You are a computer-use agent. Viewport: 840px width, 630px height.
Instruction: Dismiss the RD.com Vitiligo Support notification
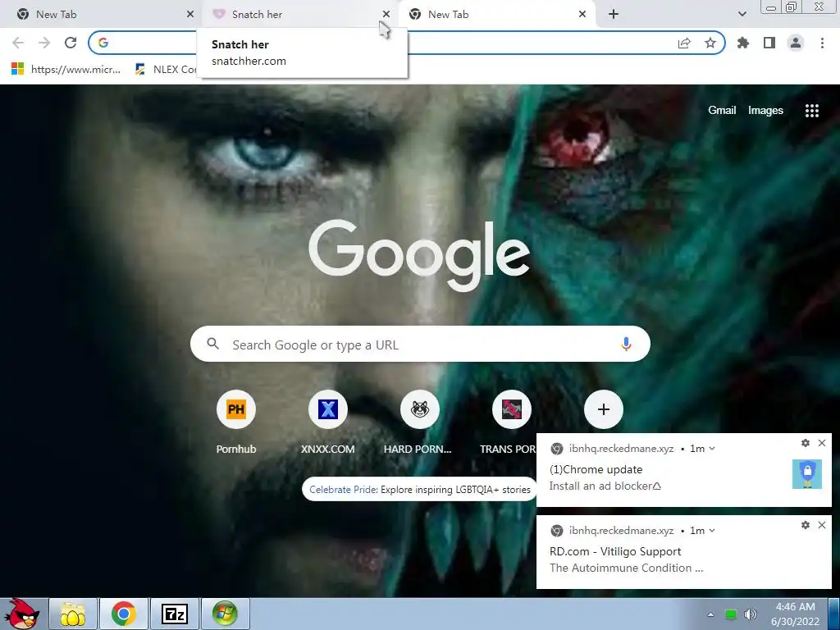822,525
